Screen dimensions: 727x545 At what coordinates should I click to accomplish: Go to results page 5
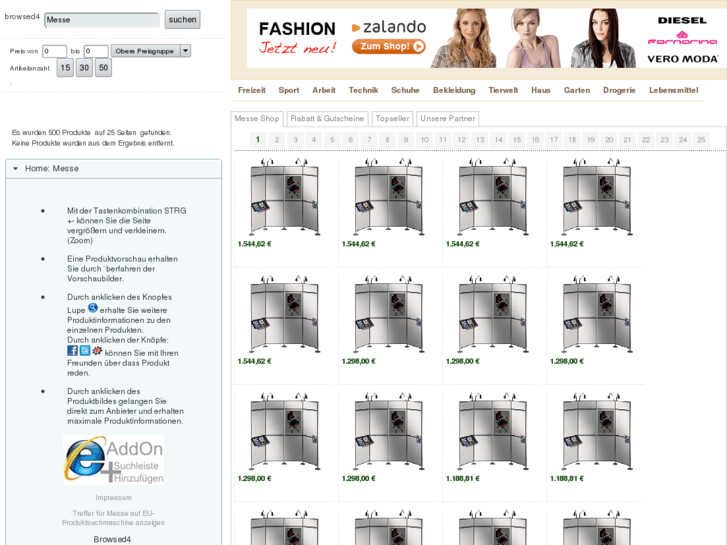pos(332,140)
